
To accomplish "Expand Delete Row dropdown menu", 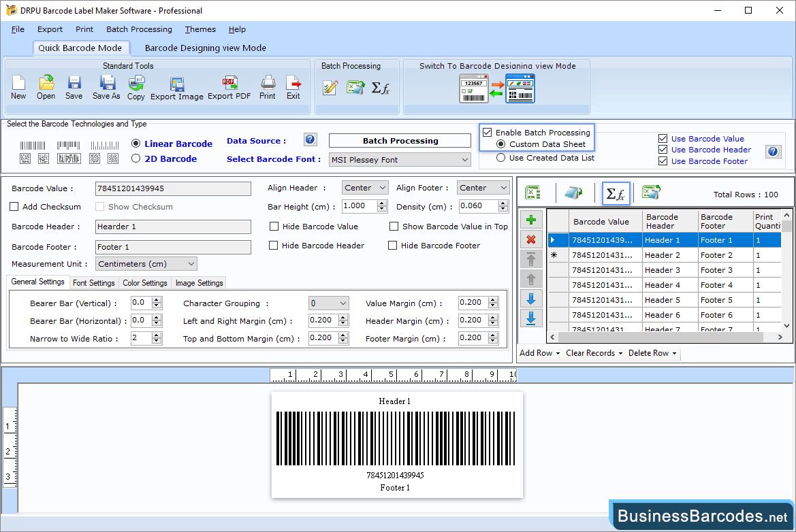I will click(x=652, y=353).
